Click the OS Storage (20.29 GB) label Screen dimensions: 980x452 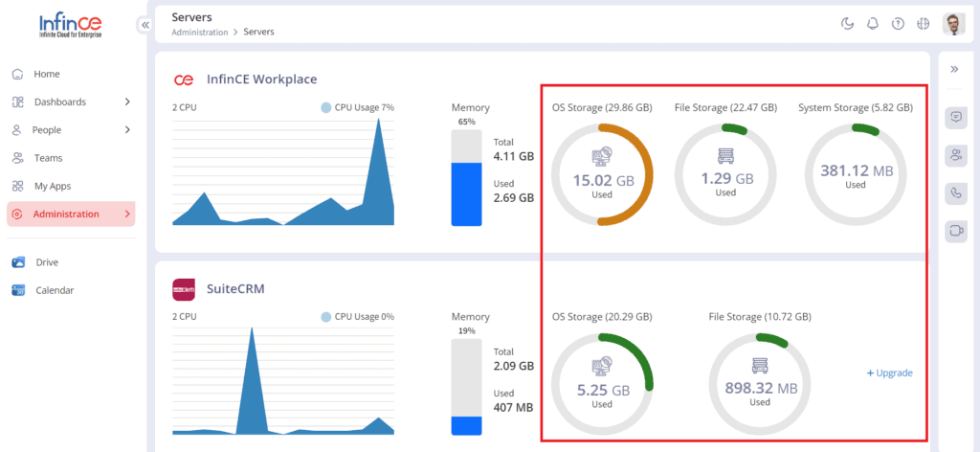(x=602, y=317)
